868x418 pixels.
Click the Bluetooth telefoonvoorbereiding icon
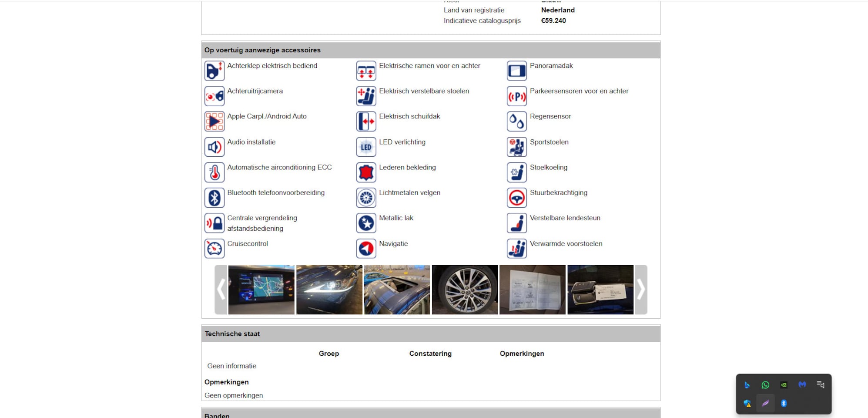pos(214,198)
